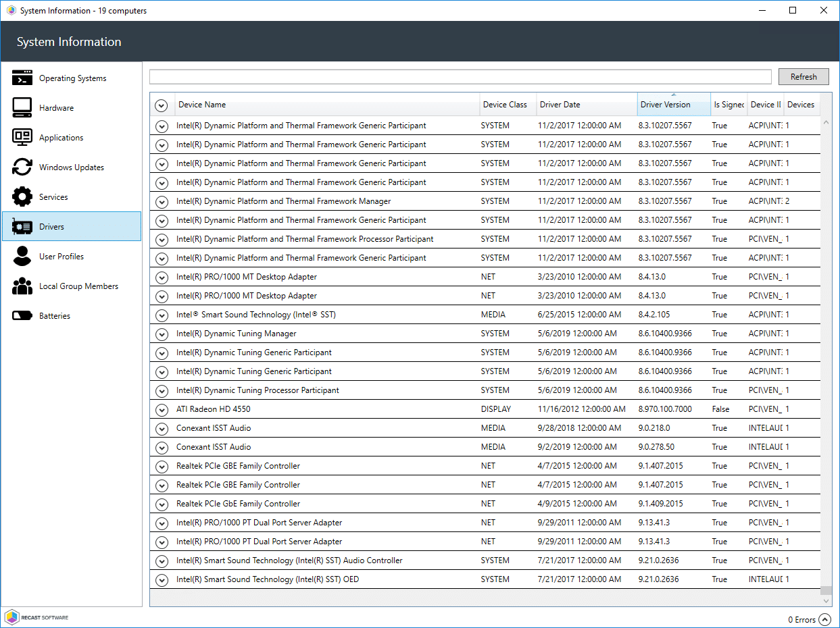Image resolution: width=840 pixels, height=628 pixels.
Task: Click the False signed value
Action: pyautogui.click(x=720, y=409)
